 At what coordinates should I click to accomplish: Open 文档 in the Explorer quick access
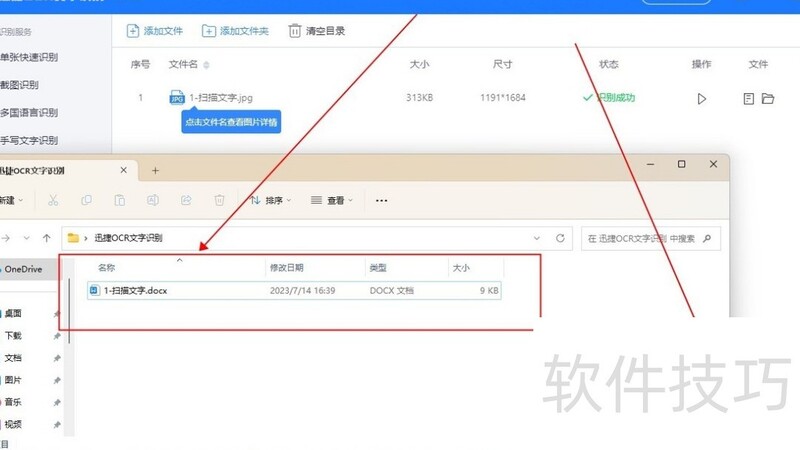tap(13, 358)
